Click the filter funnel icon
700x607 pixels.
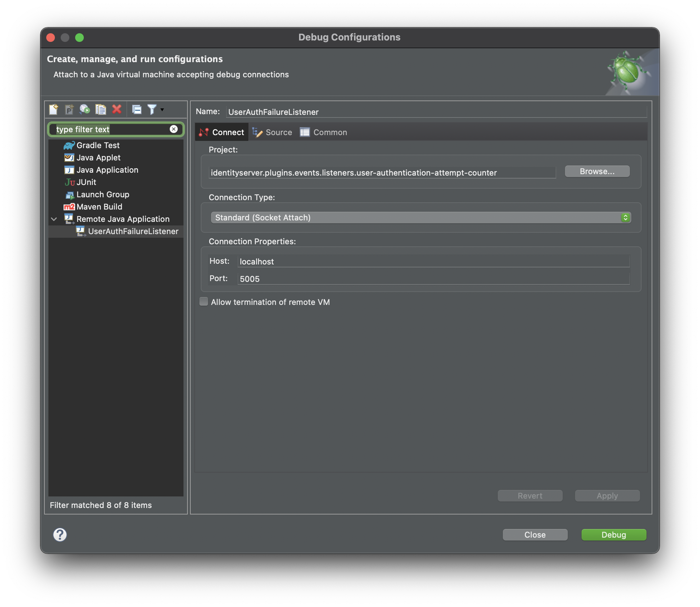[152, 109]
